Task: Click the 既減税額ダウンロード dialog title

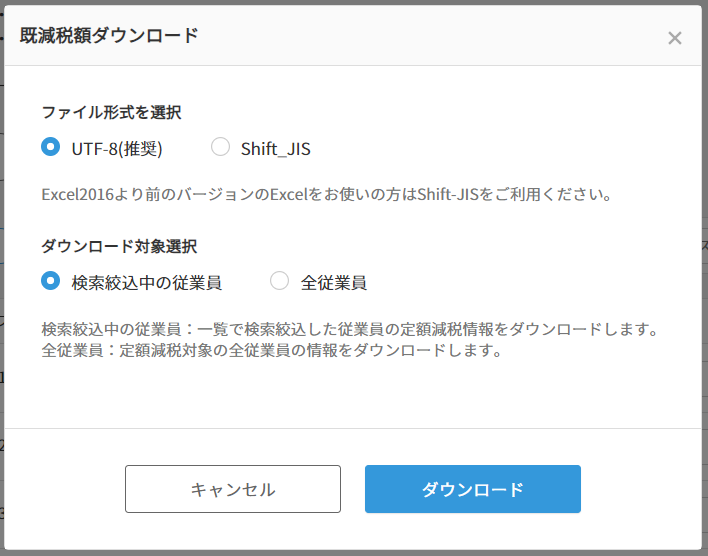Action: (109, 36)
